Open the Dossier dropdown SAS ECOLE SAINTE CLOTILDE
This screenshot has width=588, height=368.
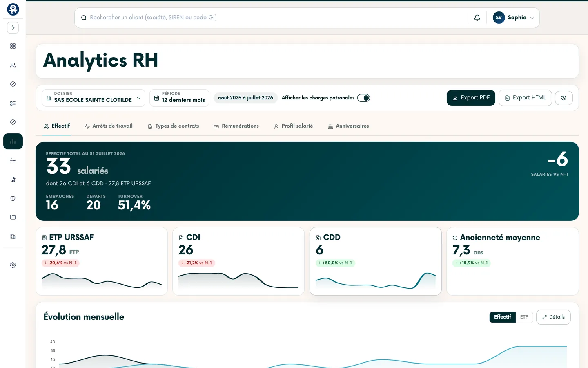coord(93,98)
